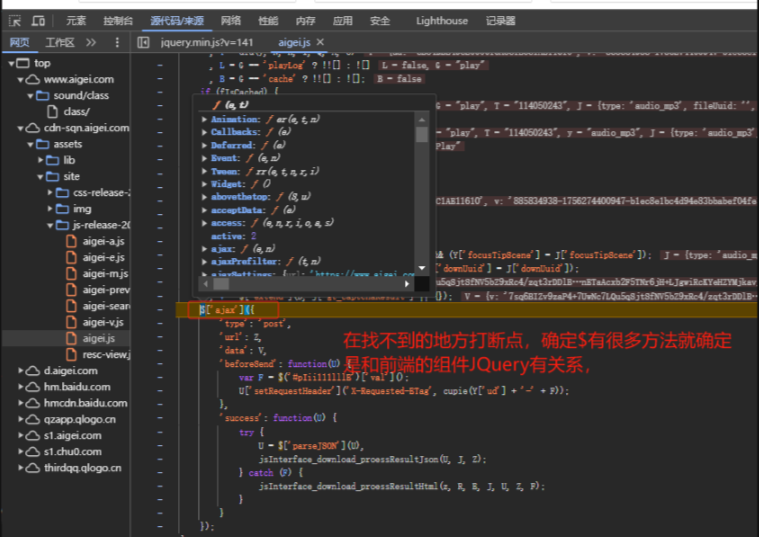Expand the thirdqq.qlogo.cn domain
The width and height of the screenshot is (759, 537).
20,468
